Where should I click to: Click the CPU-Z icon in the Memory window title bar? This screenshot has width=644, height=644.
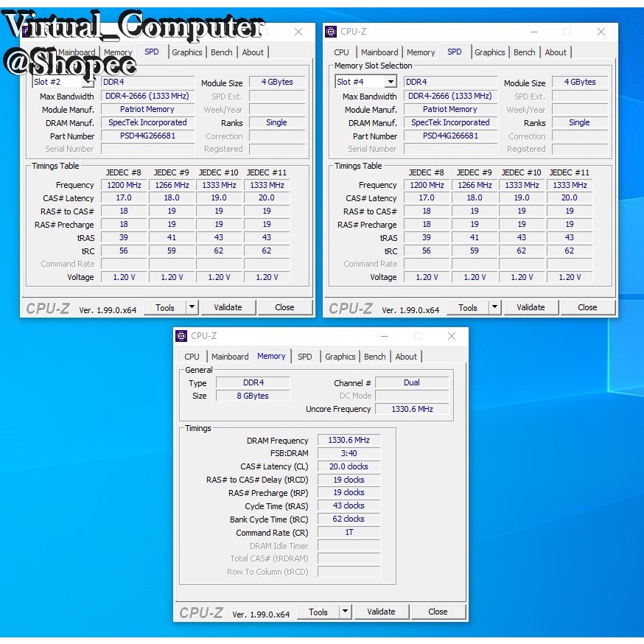coord(181,336)
